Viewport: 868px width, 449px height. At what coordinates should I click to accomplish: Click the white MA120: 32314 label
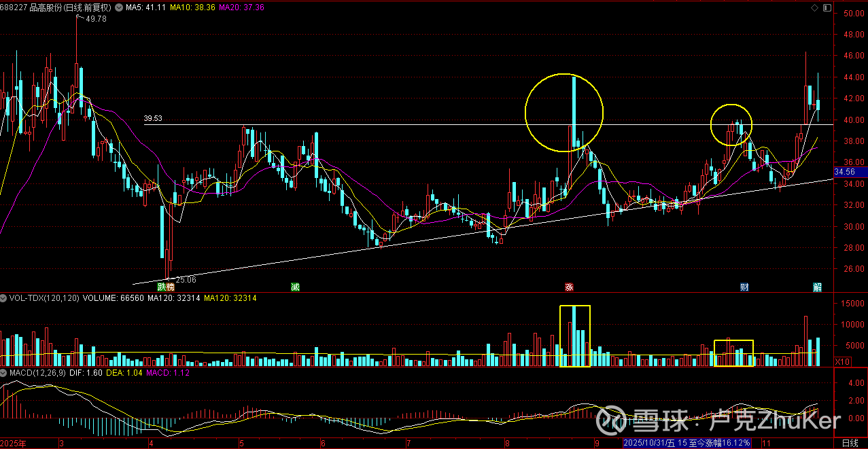click(x=174, y=298)
